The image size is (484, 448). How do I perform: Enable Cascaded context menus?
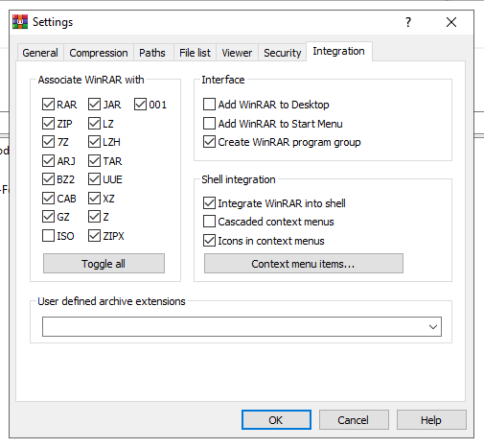209,222
